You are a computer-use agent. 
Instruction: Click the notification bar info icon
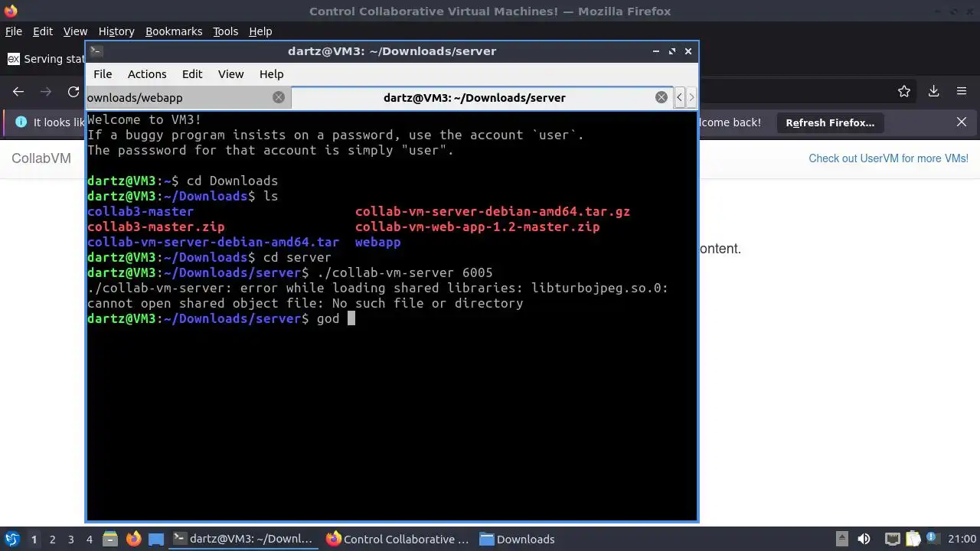(21, 122)
